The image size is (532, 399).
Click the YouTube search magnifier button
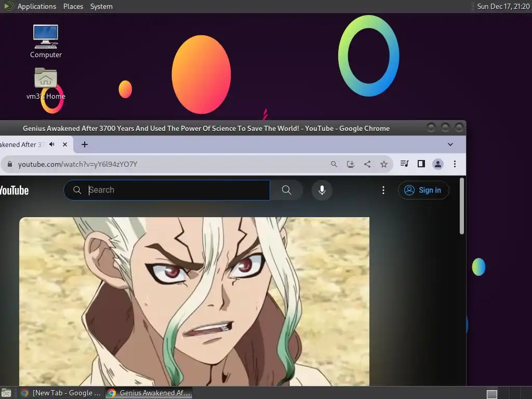tap(286, 190)
